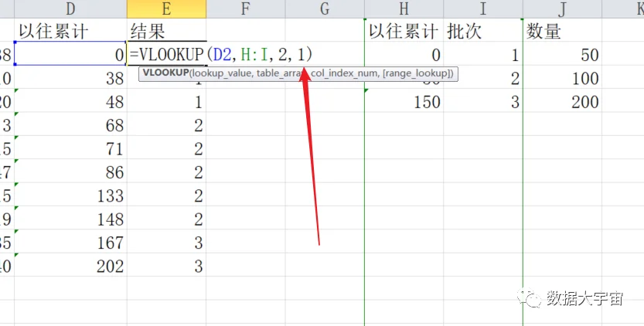
Task: Select the 结果 header cell
Action: [x=166, y=30]
